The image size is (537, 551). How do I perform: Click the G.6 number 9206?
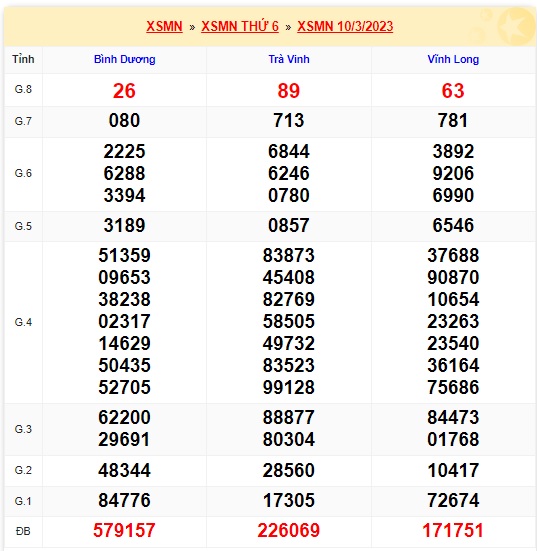click(453, 174)
